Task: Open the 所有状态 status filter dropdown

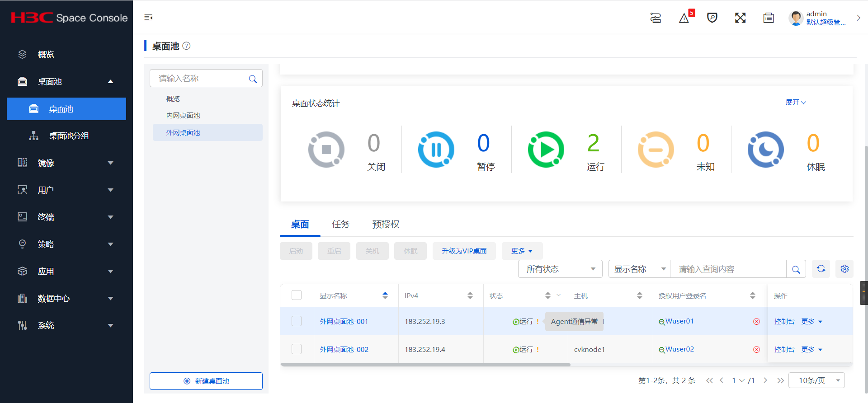Action: click(x=560, y=269)
